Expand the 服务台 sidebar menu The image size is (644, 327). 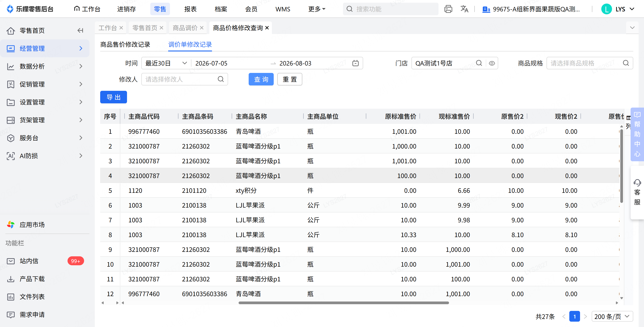[x=81, y=138]
